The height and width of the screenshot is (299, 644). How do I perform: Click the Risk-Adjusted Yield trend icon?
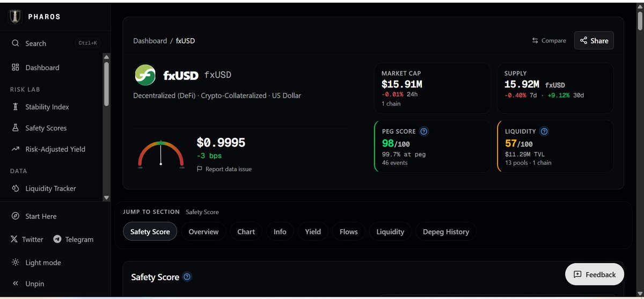pos(16,149)
